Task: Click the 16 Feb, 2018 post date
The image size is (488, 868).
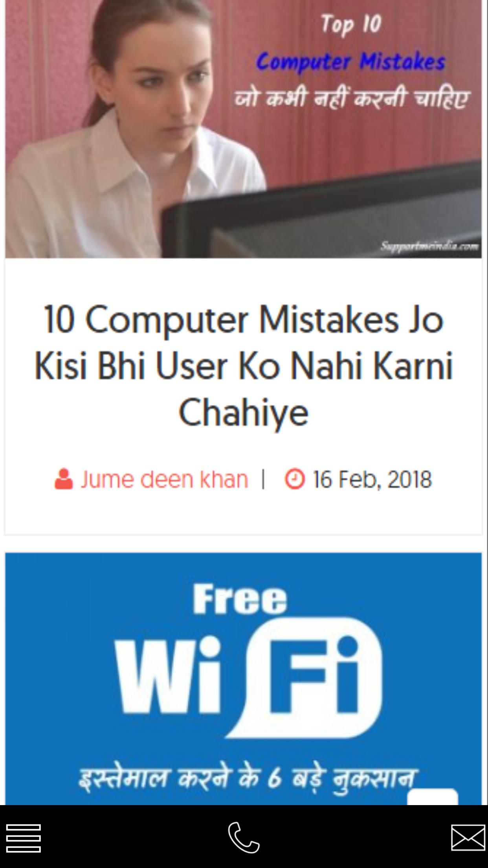Action: pyautogui.click(x=372, y=479)
